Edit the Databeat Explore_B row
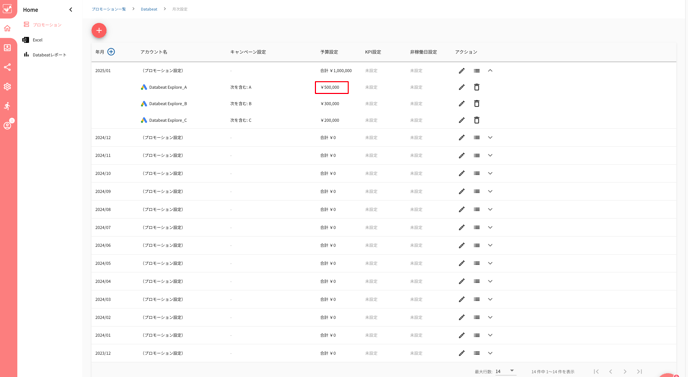 (462, 104)
